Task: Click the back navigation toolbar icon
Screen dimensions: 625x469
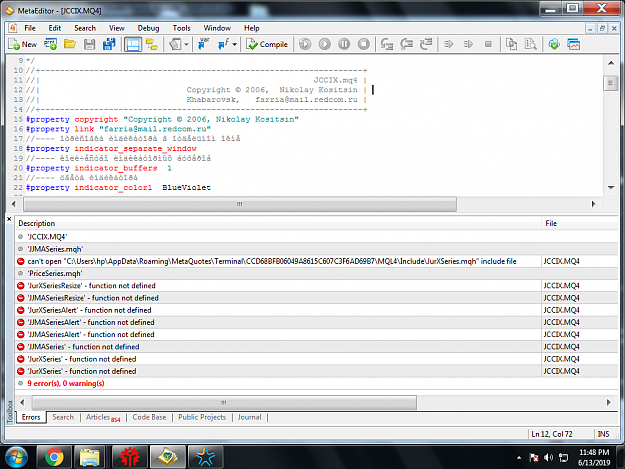Action: point(175,44)
